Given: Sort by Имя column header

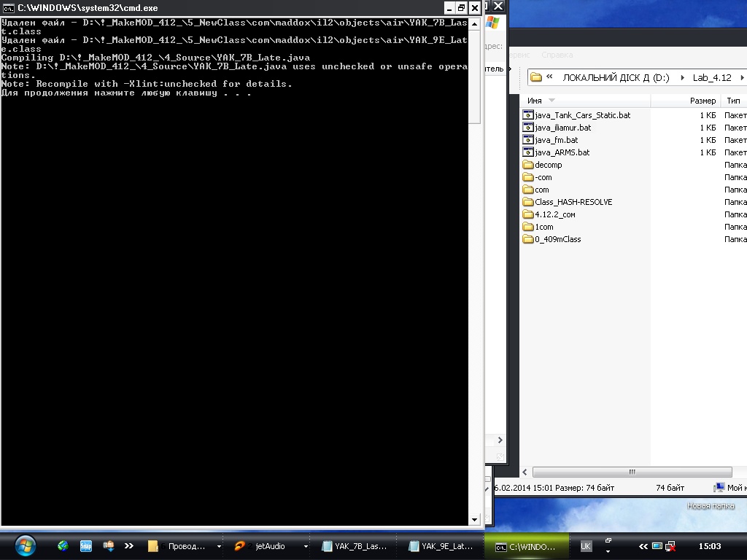Looking at the screenshot, I should (x=585, y=101).
